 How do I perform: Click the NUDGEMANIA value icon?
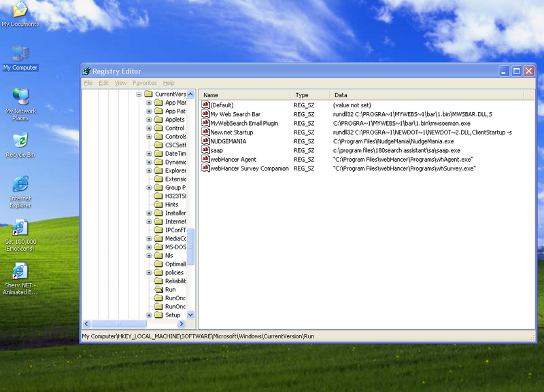pos(205,141)
